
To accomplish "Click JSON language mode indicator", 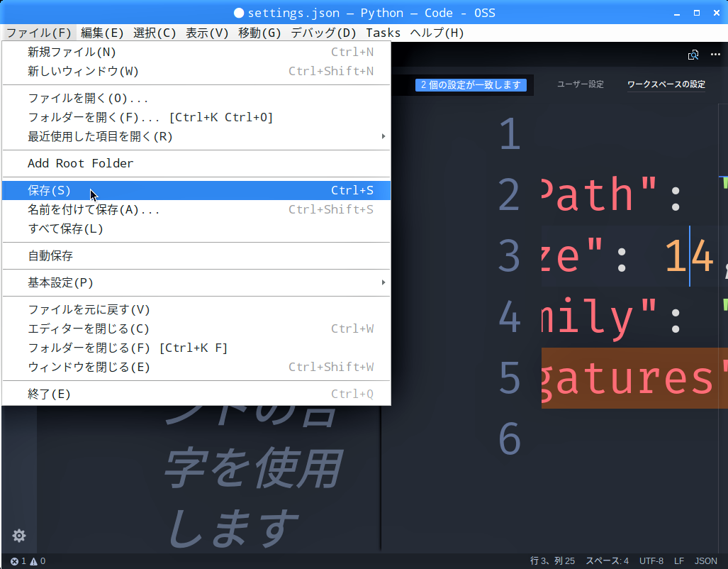I will click(706, 561).
